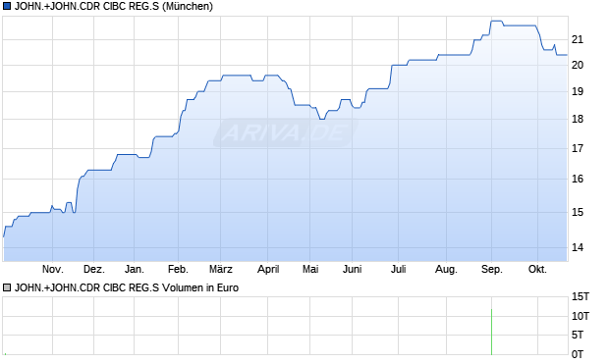Click the 'Feb.' month label
Viewport: 609px width, 364px height.
point(178,269)
